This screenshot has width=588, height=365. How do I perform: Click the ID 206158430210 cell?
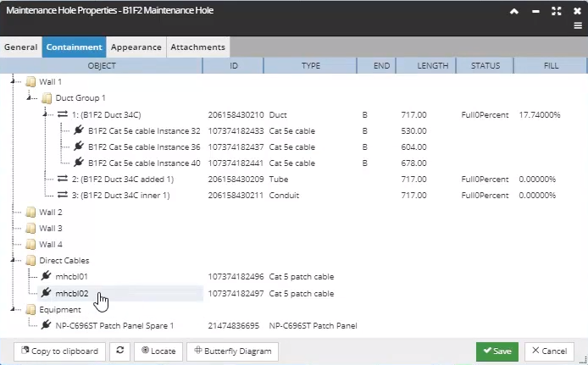pos(236,114)
